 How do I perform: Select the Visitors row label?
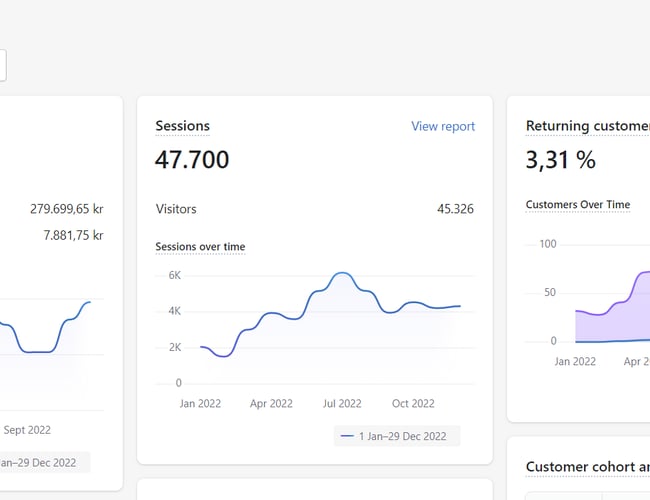pyautogui.click(x=176, y=209)
